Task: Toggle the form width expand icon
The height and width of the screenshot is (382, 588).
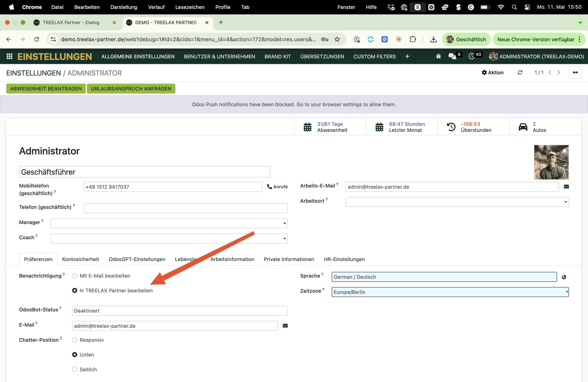Action: pyautogui.click(x=575, y=72)
